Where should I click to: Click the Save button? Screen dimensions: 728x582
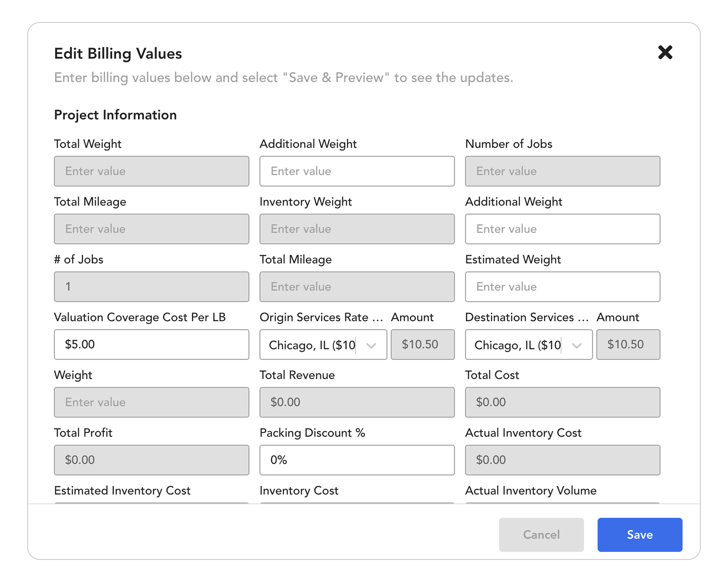(x=639, y=534)
